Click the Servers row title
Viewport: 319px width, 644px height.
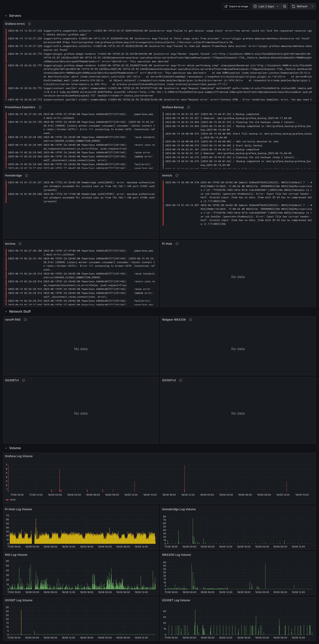(x=15, y=16)
